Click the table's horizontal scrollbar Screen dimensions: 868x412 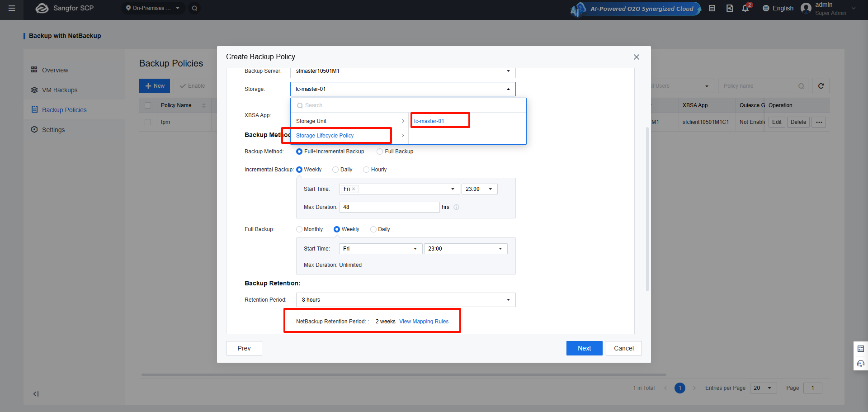pyautogui.click(x=404, y=375)
